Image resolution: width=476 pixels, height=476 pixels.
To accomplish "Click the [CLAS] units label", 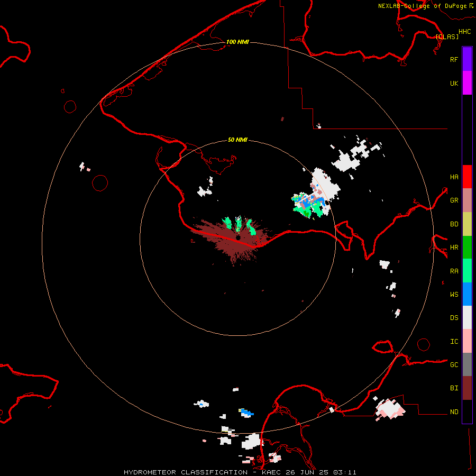I will coord(447,36).
